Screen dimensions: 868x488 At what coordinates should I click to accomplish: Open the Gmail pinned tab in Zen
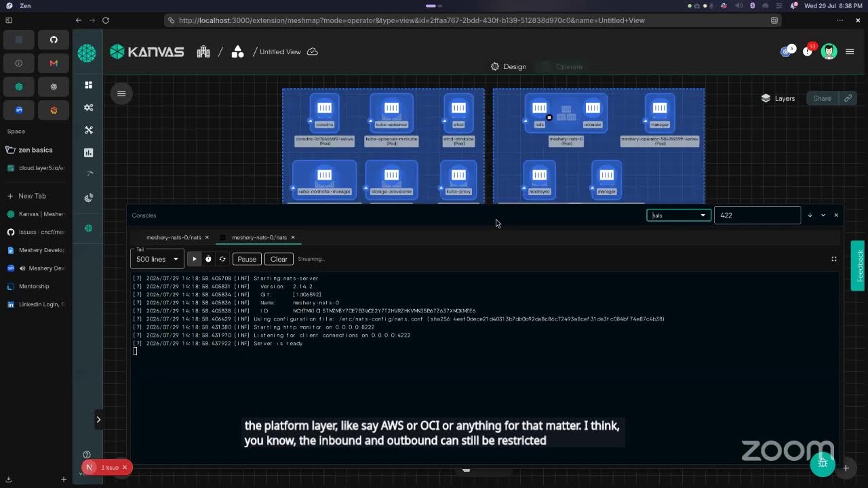(54, 63)
